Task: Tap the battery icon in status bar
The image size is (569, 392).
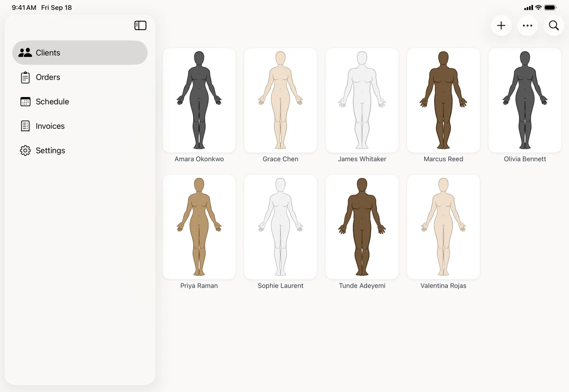Action: (550, 8)
